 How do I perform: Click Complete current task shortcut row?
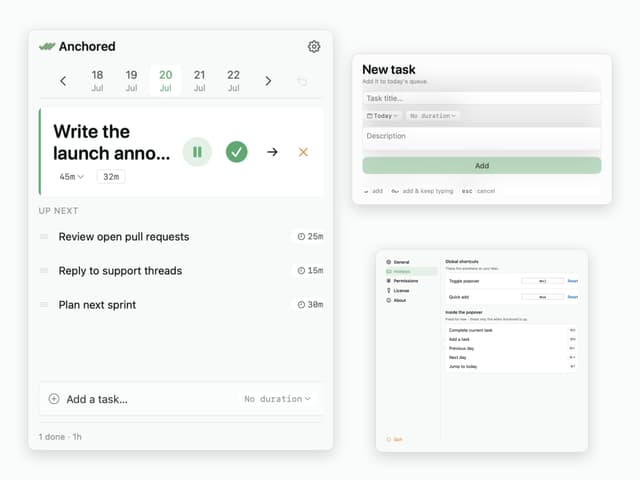click(512, 330)
